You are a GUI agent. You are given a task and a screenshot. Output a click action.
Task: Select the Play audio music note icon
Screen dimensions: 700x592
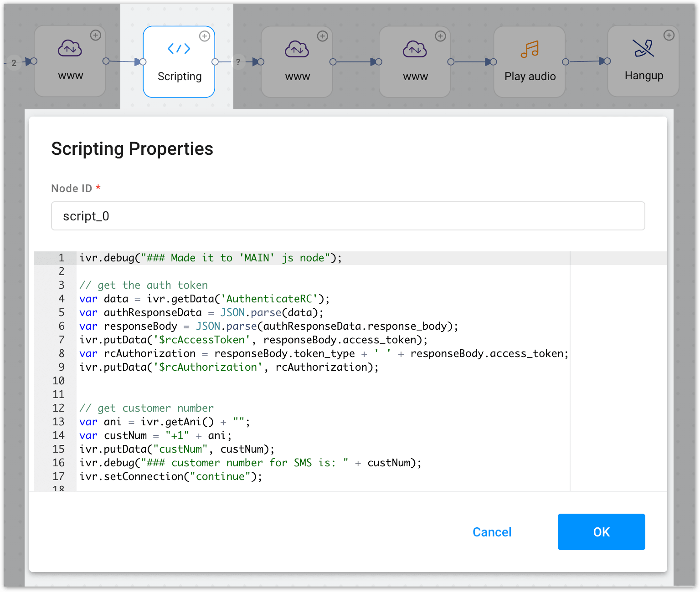[x=530, y=49]
